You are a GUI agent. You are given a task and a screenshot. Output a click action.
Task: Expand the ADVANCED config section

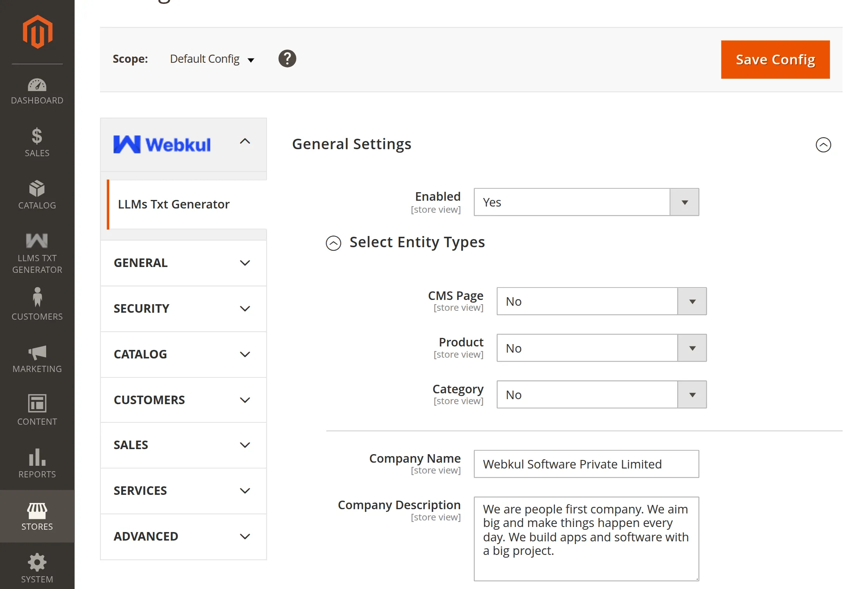[x=183, y=537]
